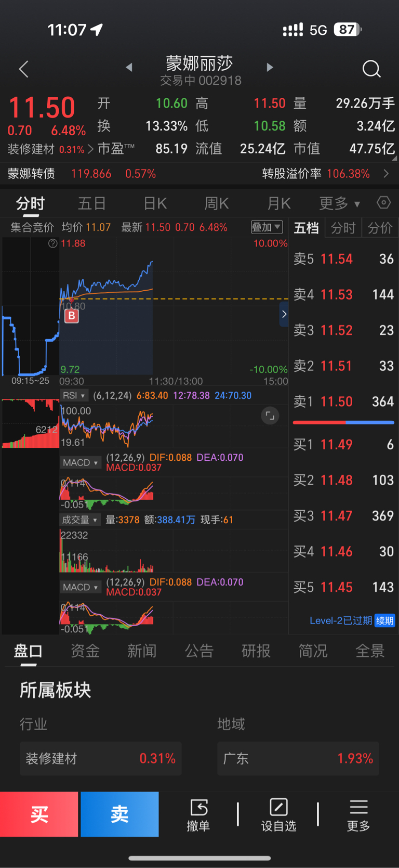Switch to 五日 chart tab
The width and height of the screenshot is (399, 868).
tap(92, 203)
